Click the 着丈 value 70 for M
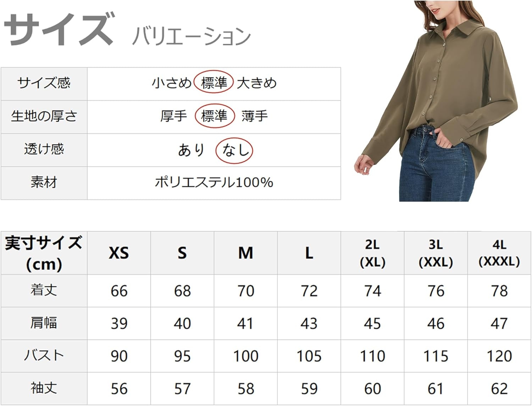Image resolution: width=532 pixels, height=406 pixels. pos(245,291)
